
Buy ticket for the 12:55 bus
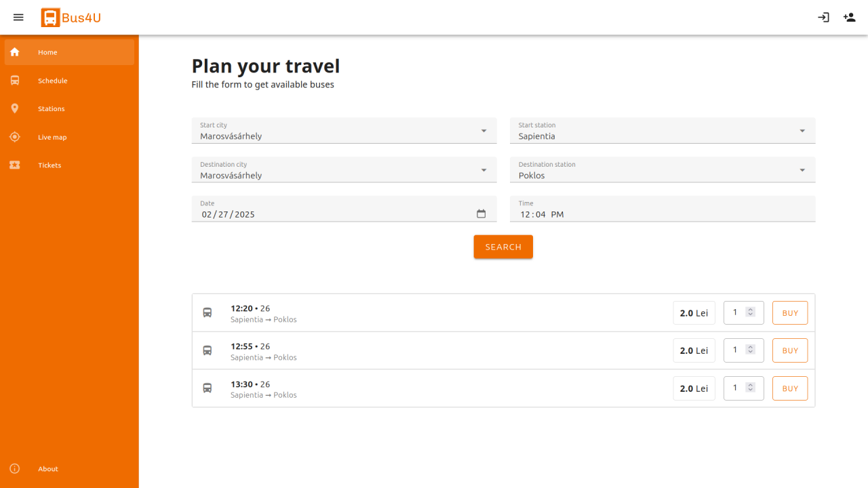789,350
